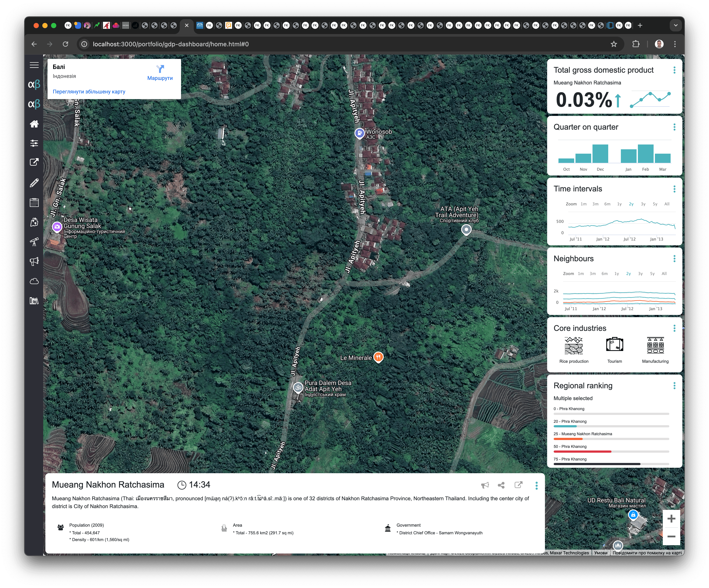
Task: Open Core industries card options menu
Action: point(674,328)
